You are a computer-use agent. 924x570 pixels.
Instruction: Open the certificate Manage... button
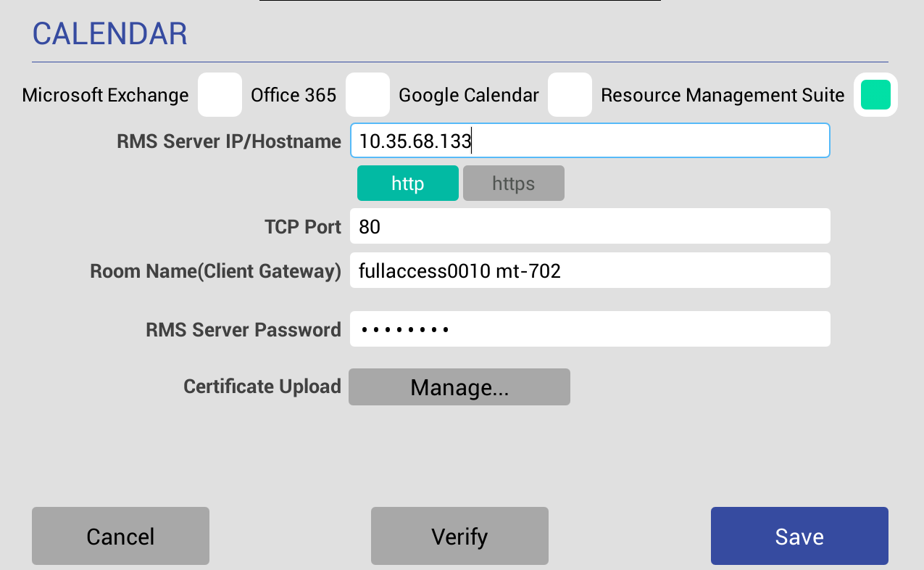click(x=459, y=387)
